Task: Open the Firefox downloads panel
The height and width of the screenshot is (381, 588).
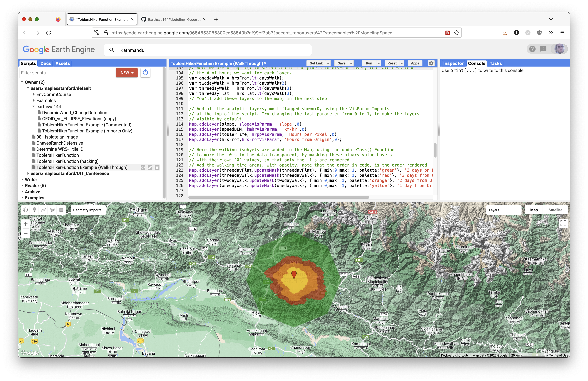Action: [505, 33]
